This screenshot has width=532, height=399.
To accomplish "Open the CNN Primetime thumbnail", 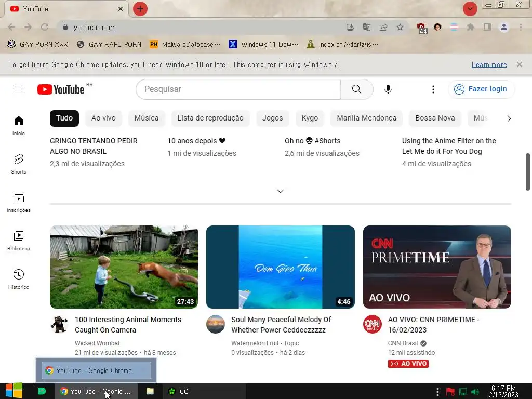I will tap(437, 267).
